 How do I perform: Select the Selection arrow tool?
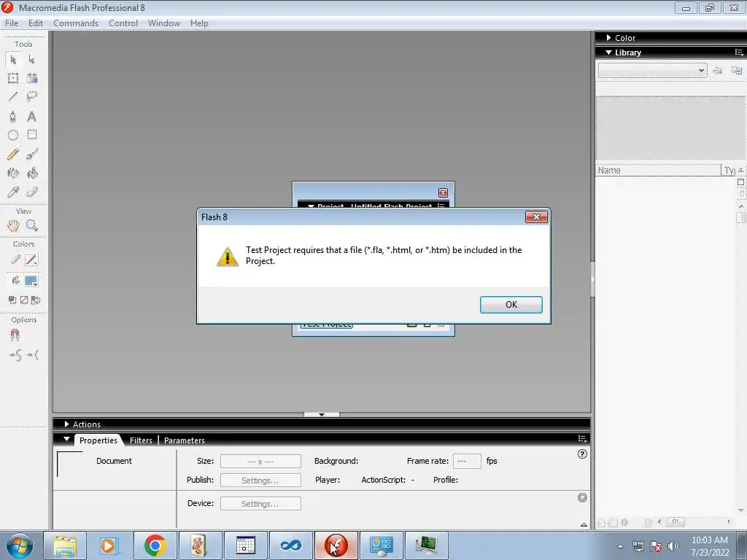point(13,60)
